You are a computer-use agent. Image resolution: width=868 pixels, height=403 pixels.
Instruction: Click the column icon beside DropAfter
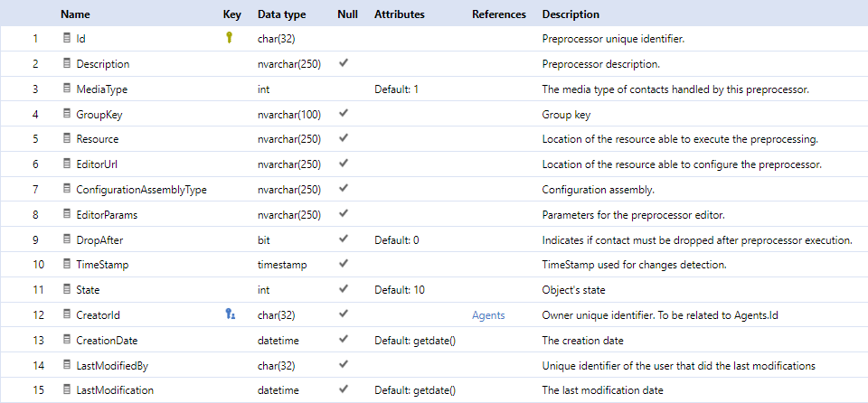click(x=67, y=239)
